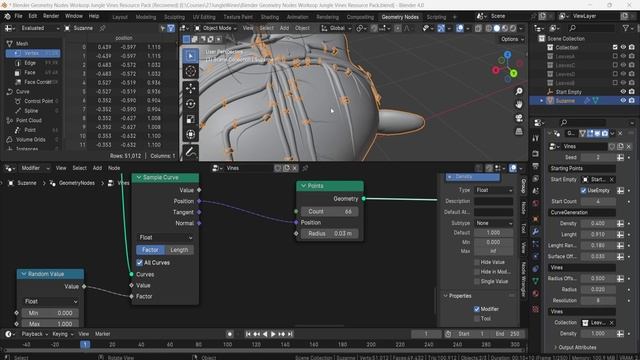The image size is (640, 360).
Task: Open the File menu
Action: coord(18,16)
